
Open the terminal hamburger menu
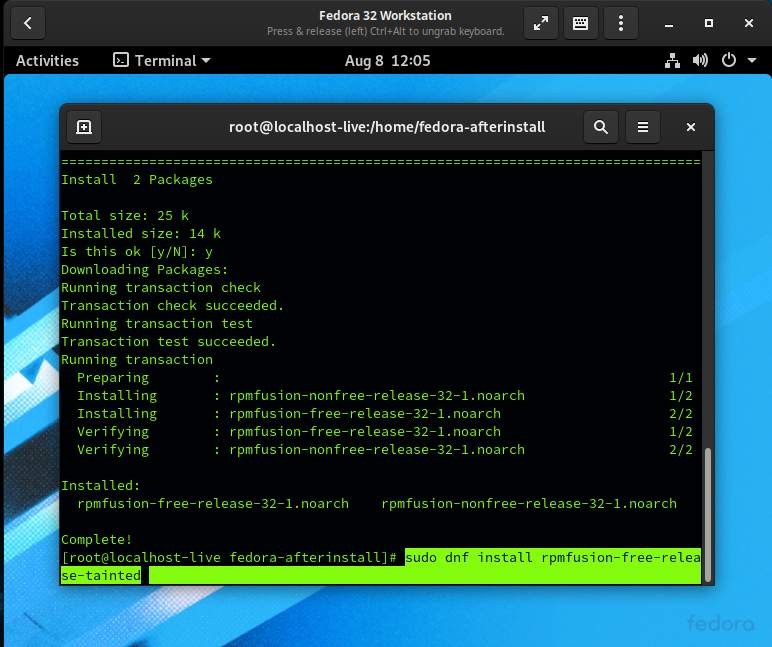tap(643, 127)
